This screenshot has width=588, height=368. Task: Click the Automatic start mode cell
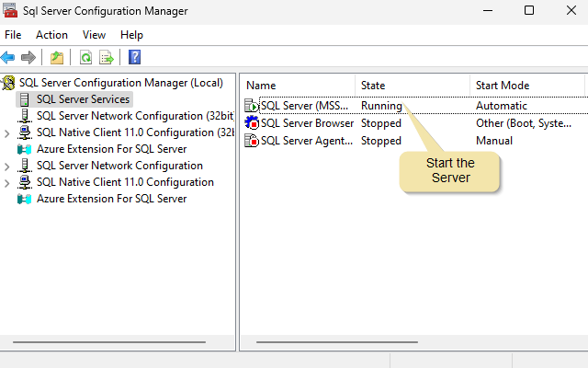coord(502,106)
